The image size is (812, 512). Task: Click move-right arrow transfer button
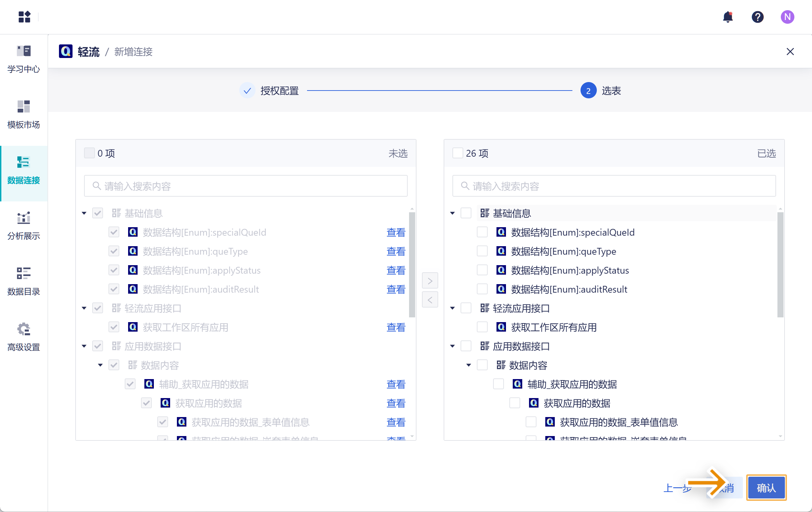coord(430,281)
